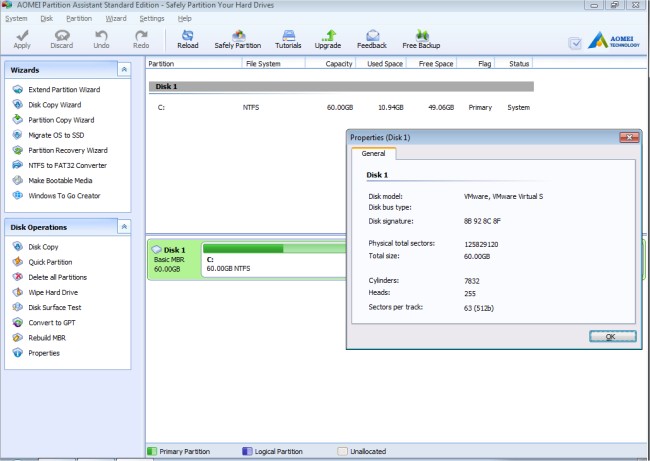This screenshot has height=461, width=650.
Task: Select the C: partition usage bar
Action: [274, 248]
